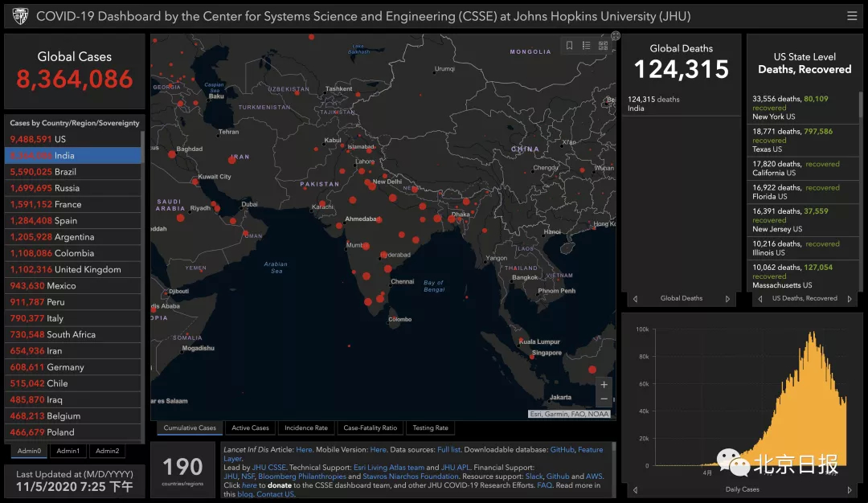Click Texas US deaths entry
This screenshot has width=868, height=503.
803,140
